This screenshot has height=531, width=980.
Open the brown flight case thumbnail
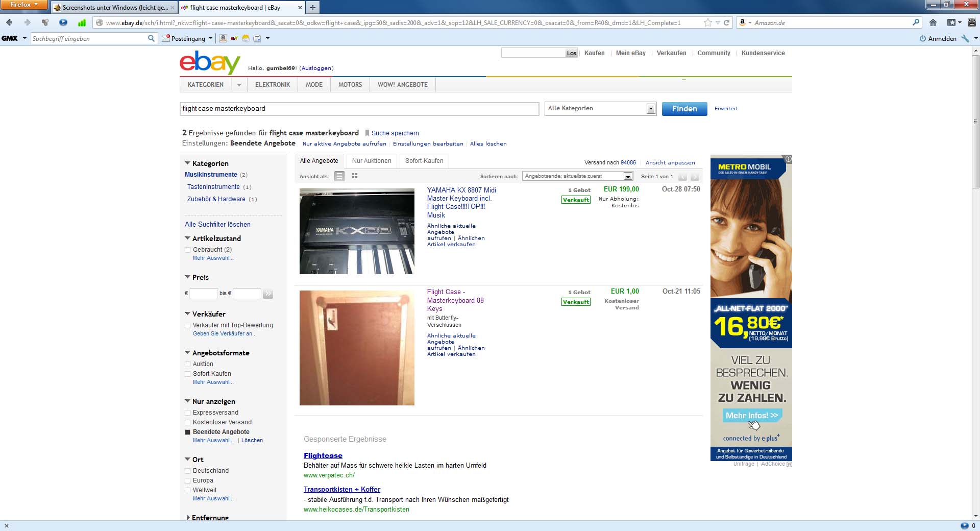(357, 348)
